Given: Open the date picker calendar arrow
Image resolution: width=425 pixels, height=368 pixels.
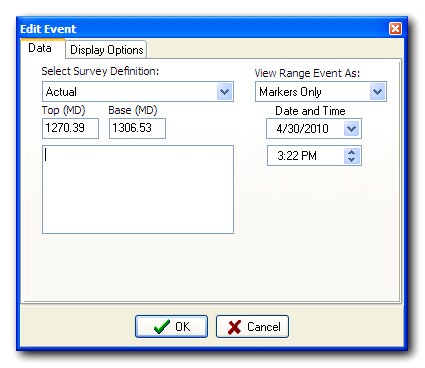Looking at the screenshot, I should 351,129.
